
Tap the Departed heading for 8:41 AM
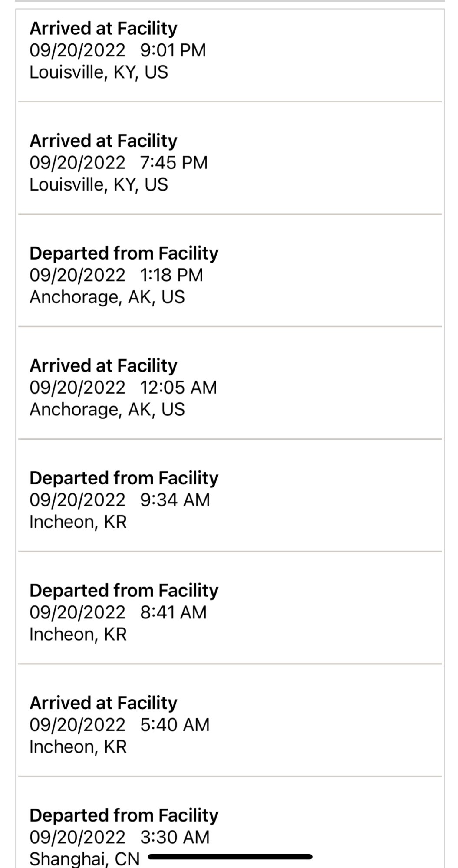[x=124, y=591]
